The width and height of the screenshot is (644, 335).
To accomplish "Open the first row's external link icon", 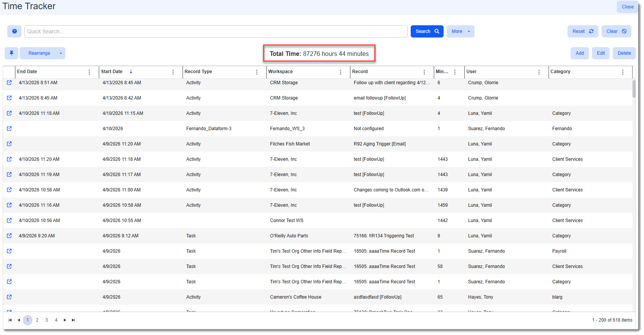I will pyautogui.click(x=9, y=83).
